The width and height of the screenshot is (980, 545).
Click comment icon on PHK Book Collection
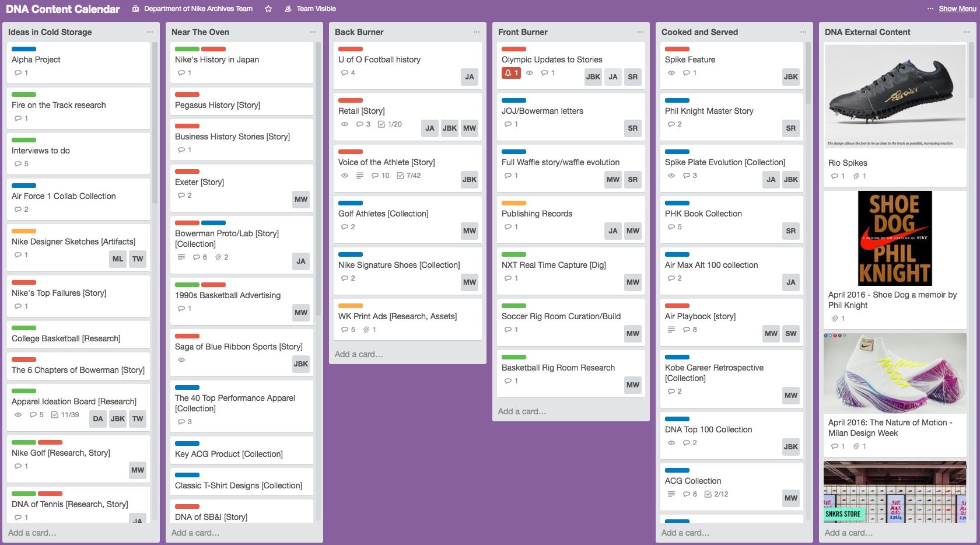(671, 227)
